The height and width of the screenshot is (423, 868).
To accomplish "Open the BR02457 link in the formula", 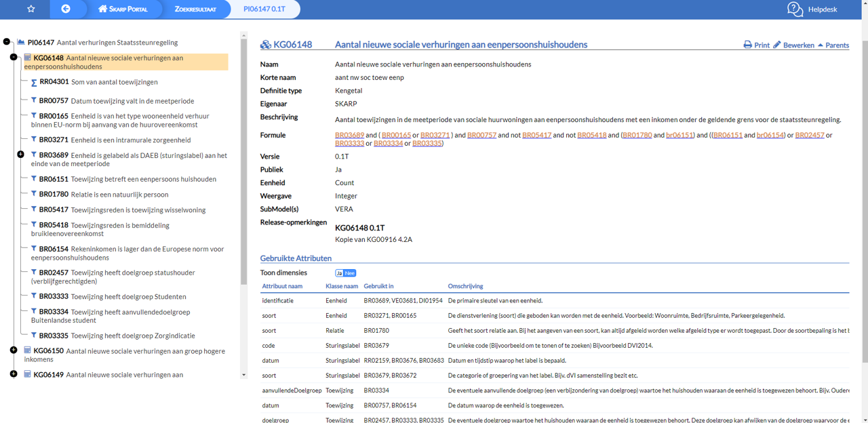I will coord(810,135).
